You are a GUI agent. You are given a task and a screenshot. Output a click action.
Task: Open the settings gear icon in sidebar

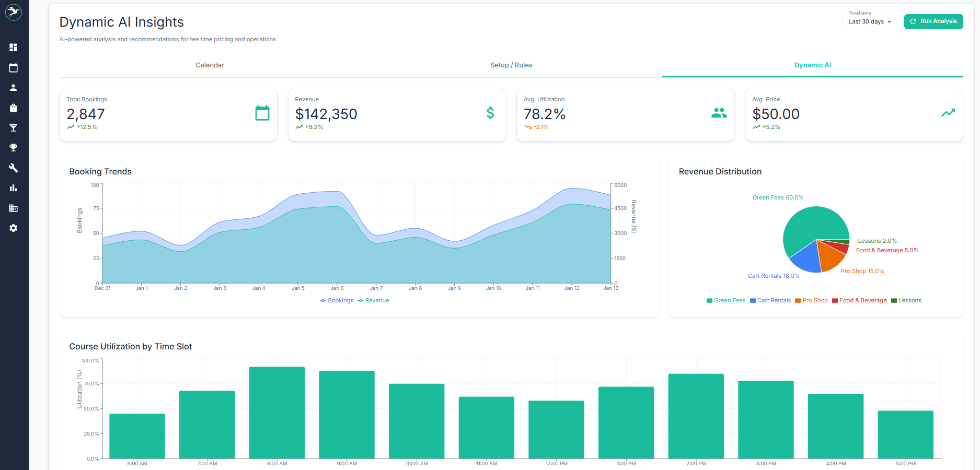[x=14, y=228]
